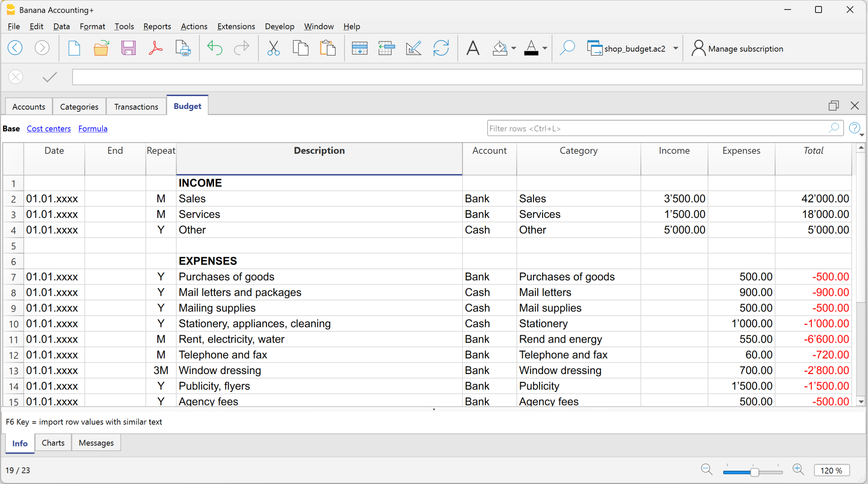Click the Cut scissors icon

click(273, 48)
